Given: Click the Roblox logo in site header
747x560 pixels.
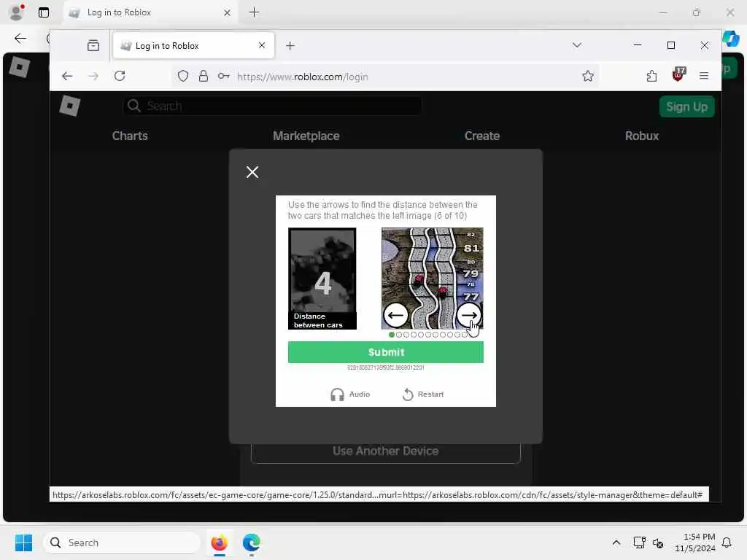Looking at the screenshot, I should (x=69, y=106).
